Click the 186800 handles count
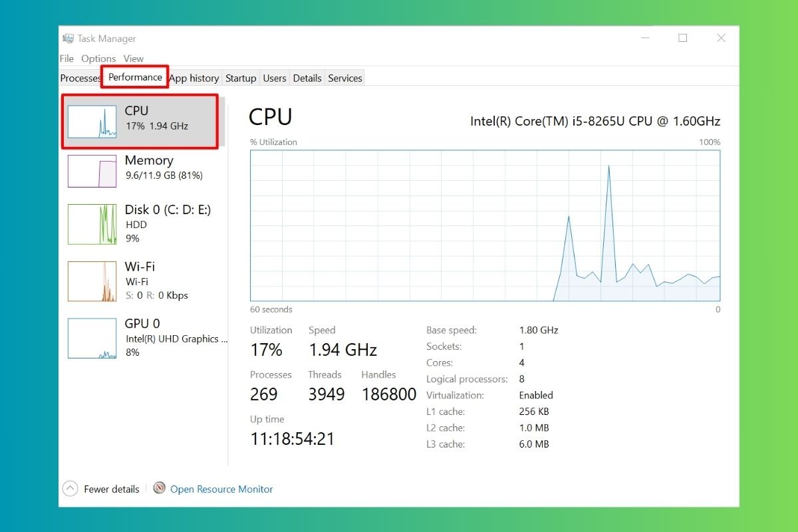This screenshot has height=532, width=798. point(389,394)
